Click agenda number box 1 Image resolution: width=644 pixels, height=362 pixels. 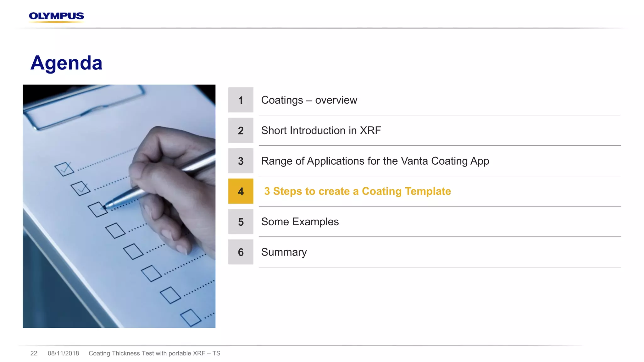[x=241, y=100]
